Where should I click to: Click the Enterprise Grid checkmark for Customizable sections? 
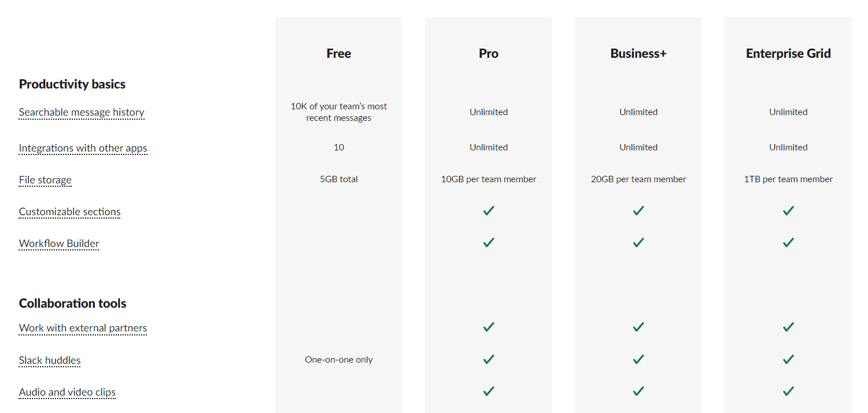click(788, 211)
